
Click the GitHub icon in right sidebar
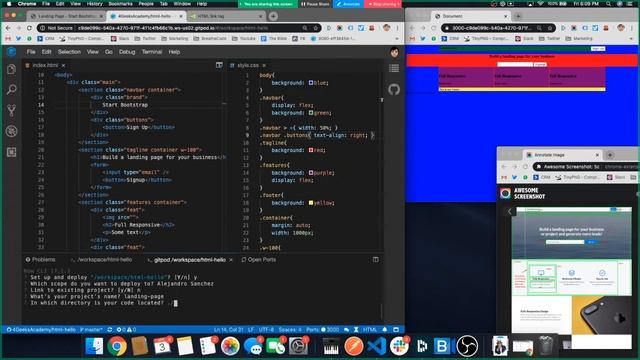(394, 89)
